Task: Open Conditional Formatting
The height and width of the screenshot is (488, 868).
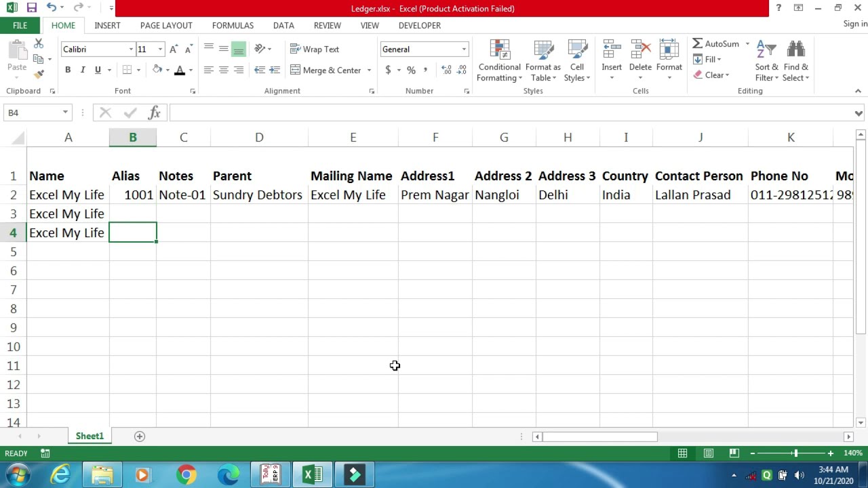Action: 499,62
